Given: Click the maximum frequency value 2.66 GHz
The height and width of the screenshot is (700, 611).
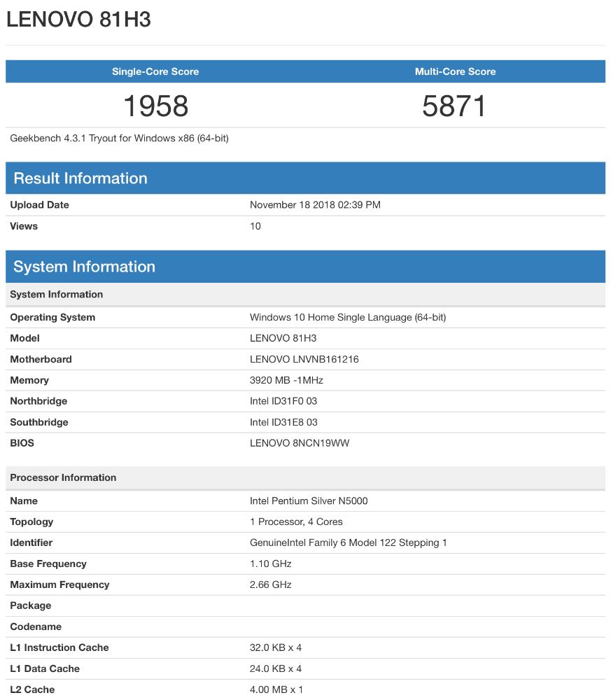Looking at the screenshot, I should 271,584.
